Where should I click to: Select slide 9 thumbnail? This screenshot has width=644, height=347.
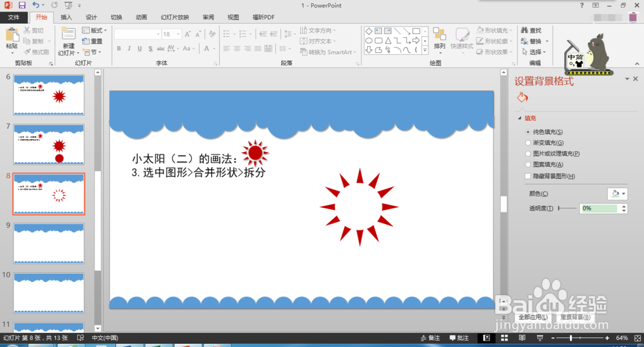tap(48, 243)
